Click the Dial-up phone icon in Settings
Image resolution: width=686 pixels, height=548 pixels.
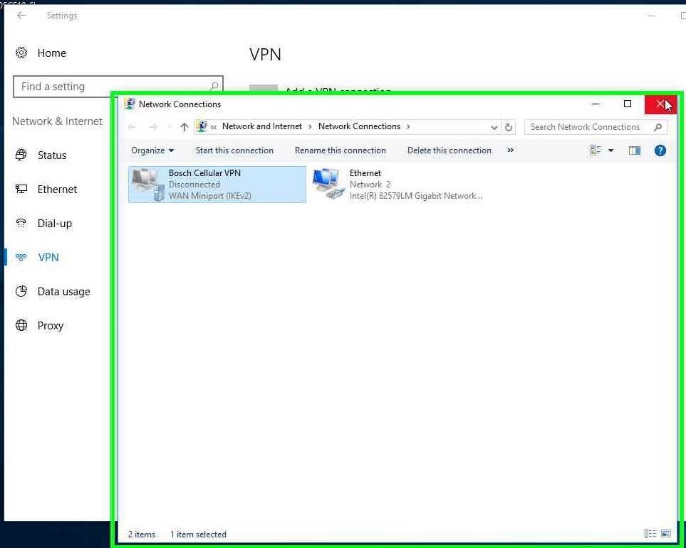[x=21, y=223]
